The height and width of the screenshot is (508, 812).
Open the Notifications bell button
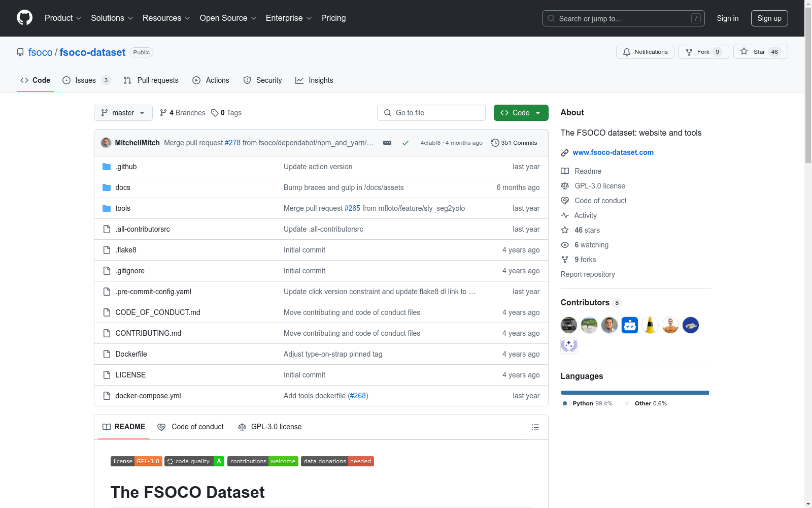click(645, 52)
